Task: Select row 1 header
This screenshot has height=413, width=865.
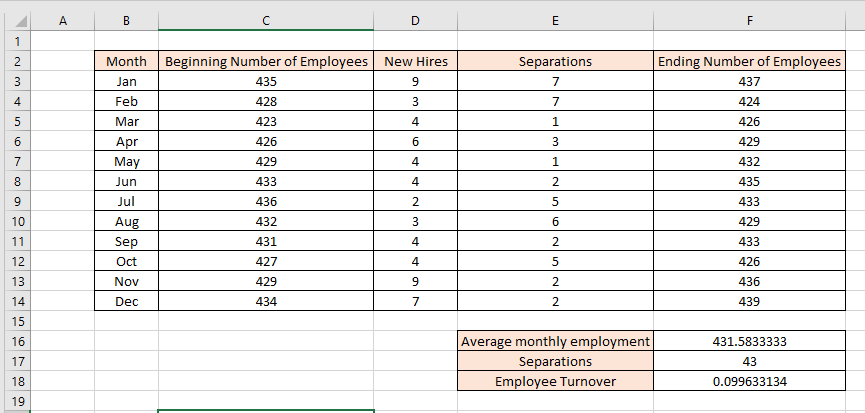Action: [x=18, y=41]
